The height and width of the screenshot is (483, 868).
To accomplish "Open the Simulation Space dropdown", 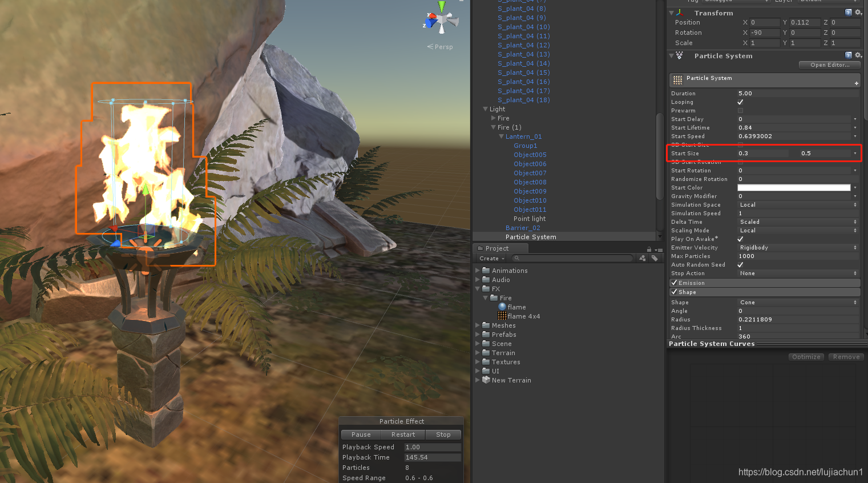I will pos(798,204).
